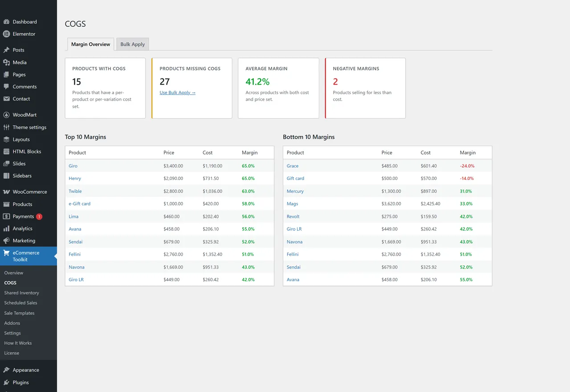Click the Layouts stacked layers icon
Viewport: 570px width, 392px height.
[6, 139]
